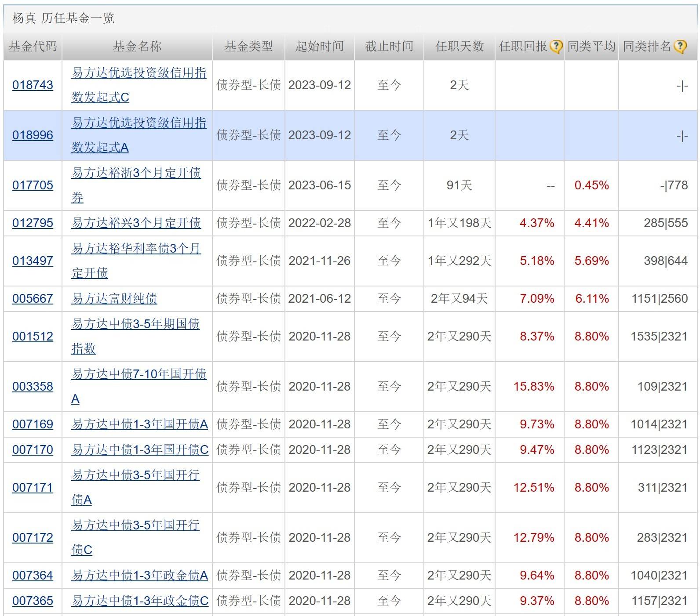Click fund code 007171
Screen dimensions: 700x616
click(33, 487)
